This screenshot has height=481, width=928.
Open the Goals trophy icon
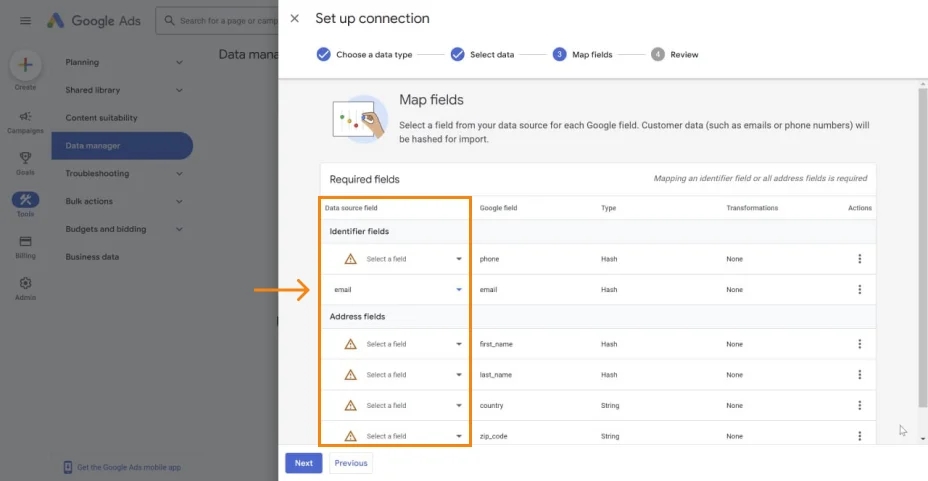click(x=25, y=158)
